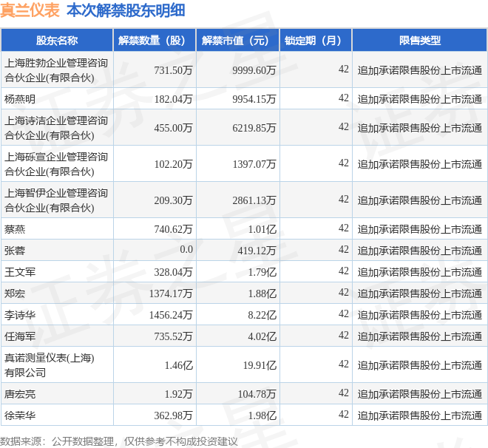This screenshot has height=448, width=488.
Task: Click the 数据来源 footer disclaimer text
Action: coord(118,441)
